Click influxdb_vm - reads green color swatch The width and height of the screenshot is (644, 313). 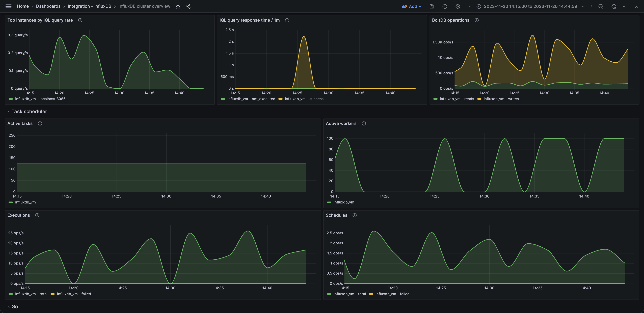click(435, 99)
